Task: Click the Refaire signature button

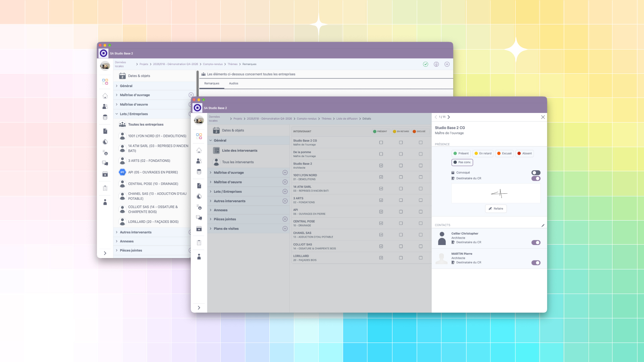Action: point(496,208)
